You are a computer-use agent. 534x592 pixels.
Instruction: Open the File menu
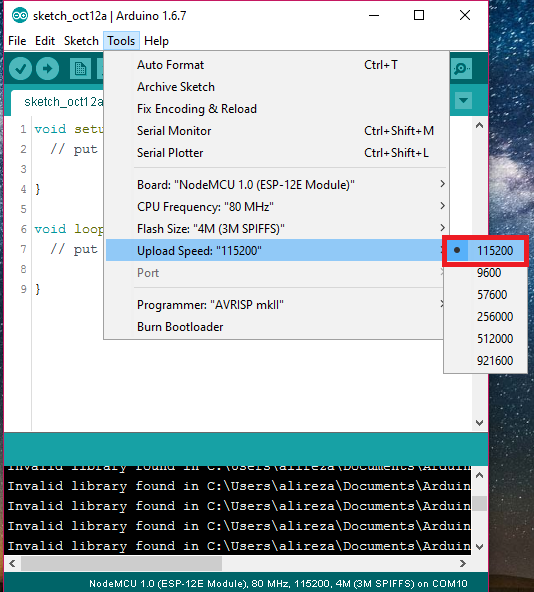pos(17,41)
